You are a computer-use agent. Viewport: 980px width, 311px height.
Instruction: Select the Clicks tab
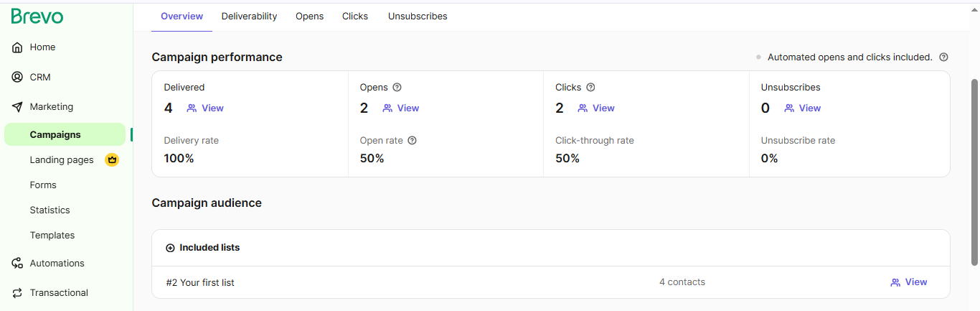[354, 17]
